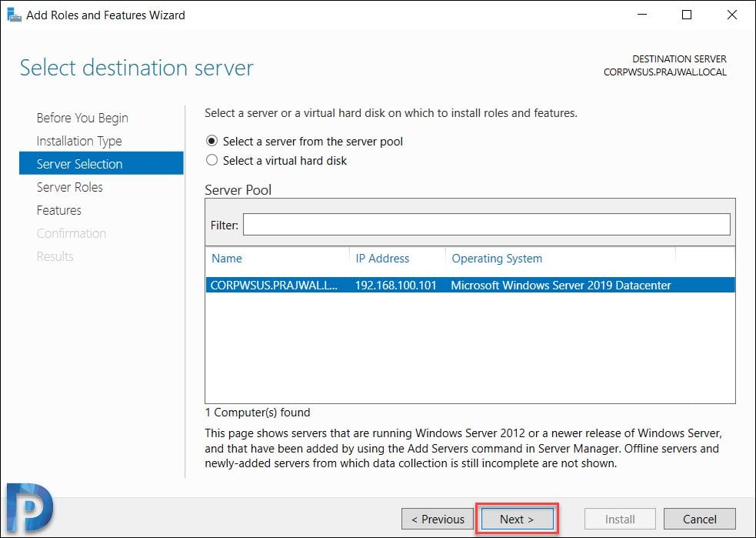
Task: Choose 'Select a virtual hard disk' radio option
Action: [x=211, y=160]
